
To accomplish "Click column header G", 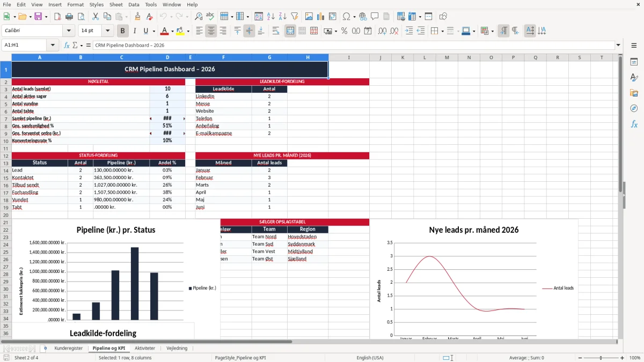I will [269, 57].
